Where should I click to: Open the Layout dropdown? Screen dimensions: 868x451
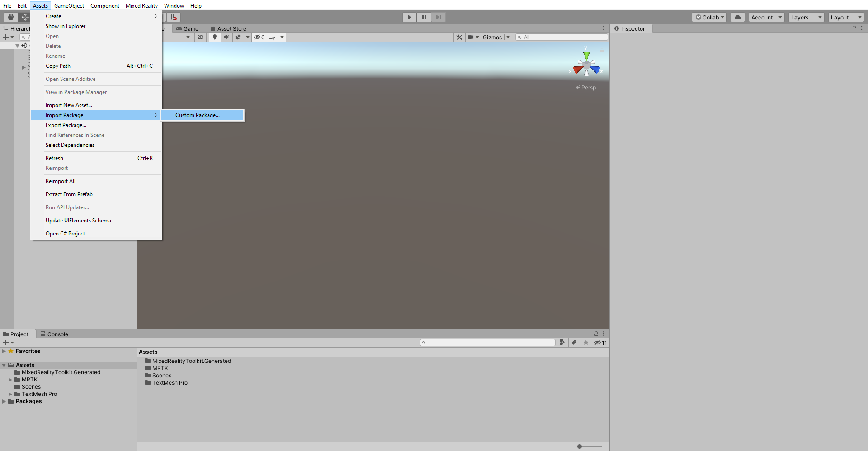846,17
